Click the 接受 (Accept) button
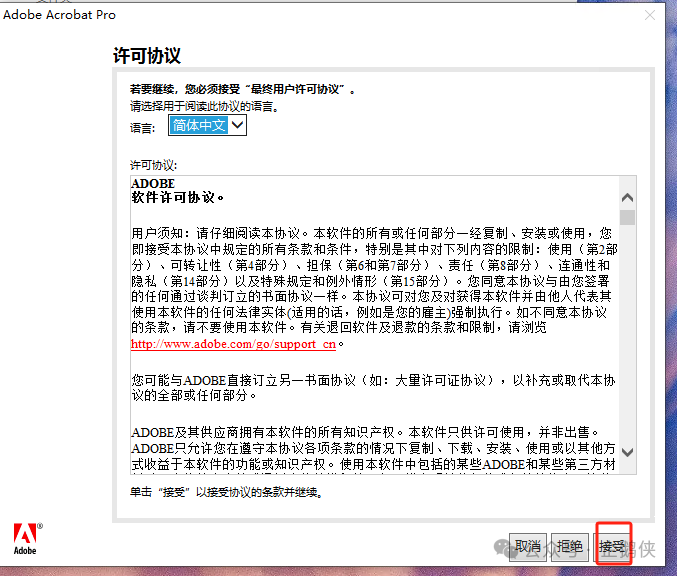The height and width of the screenshot is (576, 677). tap(613, 547)
